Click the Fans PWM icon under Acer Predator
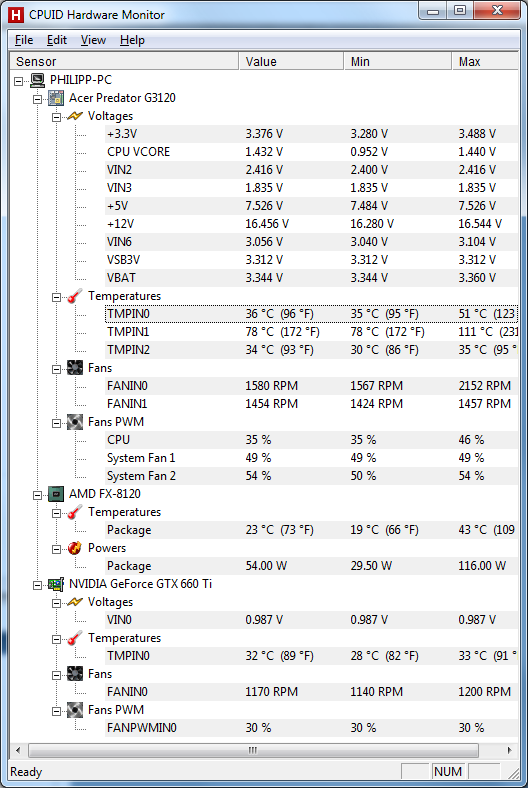This screenshot has width=528, height=788. coord(75,422)
